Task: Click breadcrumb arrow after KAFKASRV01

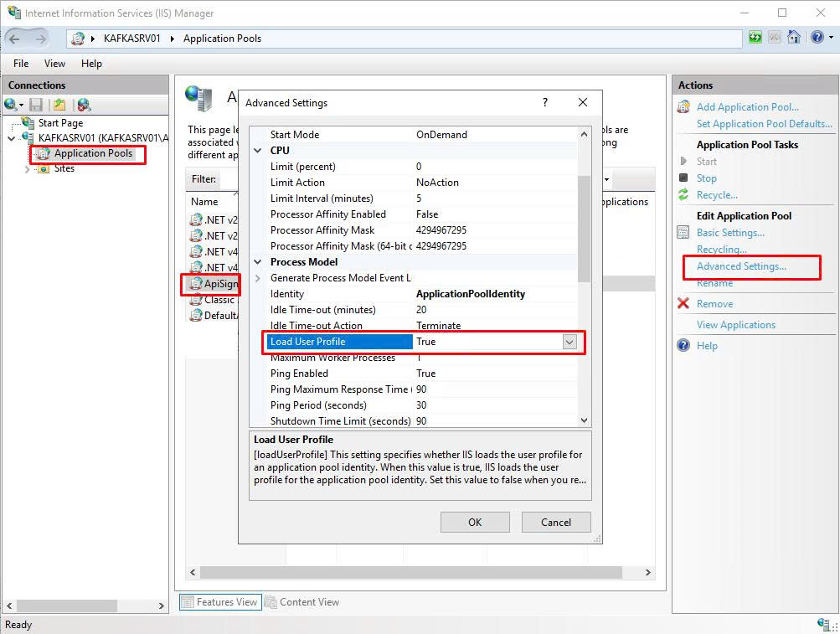Action: pos(173,39)
